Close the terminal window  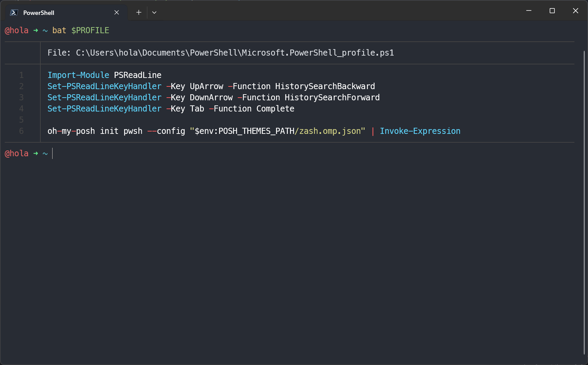pos(575,11)
